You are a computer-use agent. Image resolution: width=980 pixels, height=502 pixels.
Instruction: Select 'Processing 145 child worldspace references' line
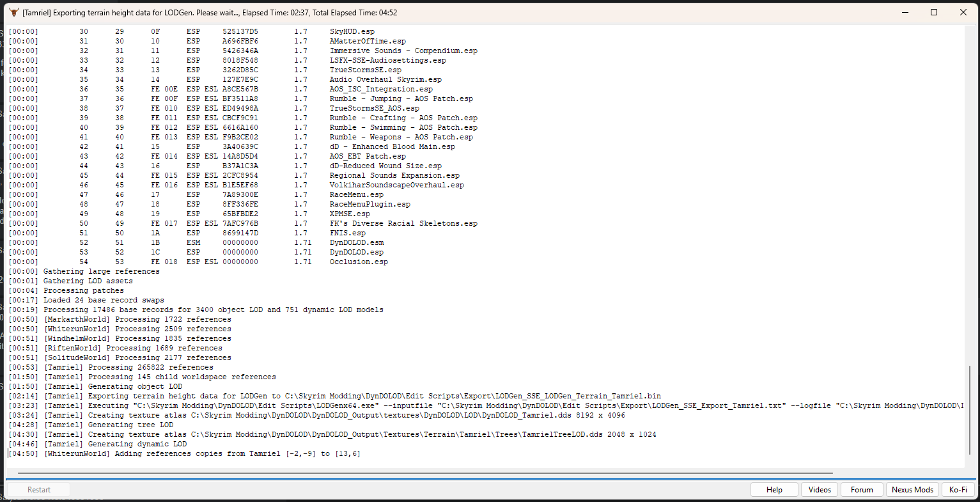(x=142, y=377)
